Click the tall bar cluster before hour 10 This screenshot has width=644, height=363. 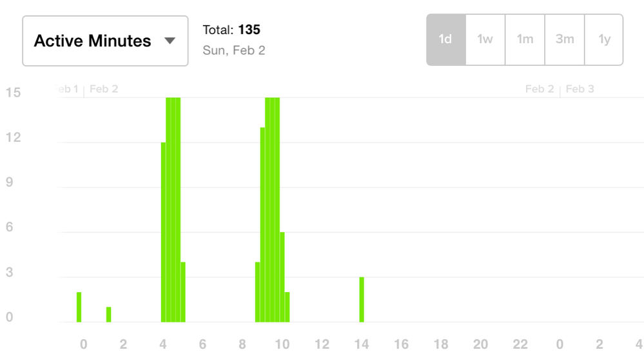tap(272, 210)
